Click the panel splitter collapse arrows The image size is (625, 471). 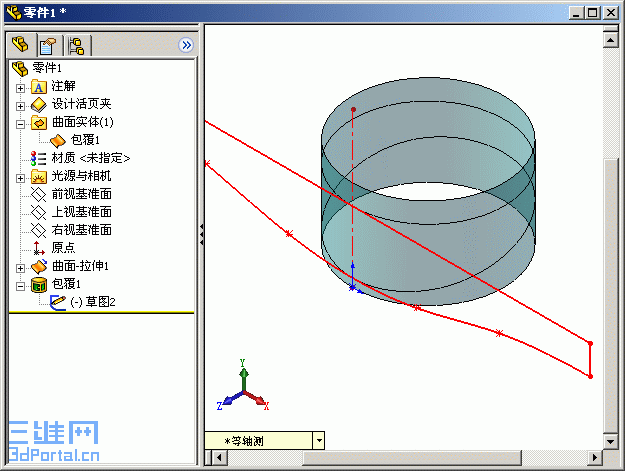pyautogui.click(x=202, y=234)
